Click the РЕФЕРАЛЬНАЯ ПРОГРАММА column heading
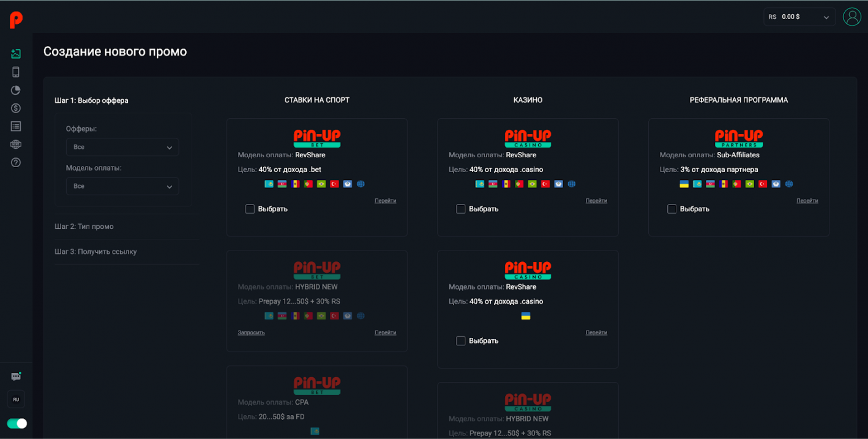The height and width of the screenshot is (439, 868). coord(739,100)
